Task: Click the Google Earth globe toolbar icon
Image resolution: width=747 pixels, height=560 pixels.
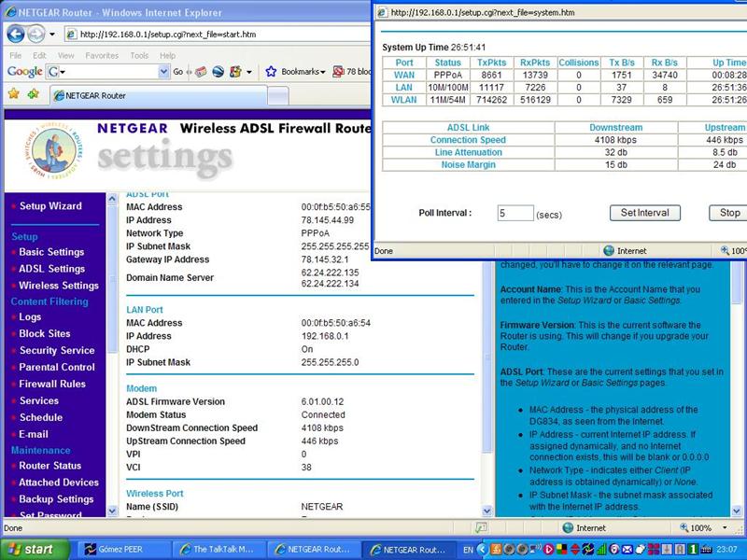Action: (x=218, y=72)
